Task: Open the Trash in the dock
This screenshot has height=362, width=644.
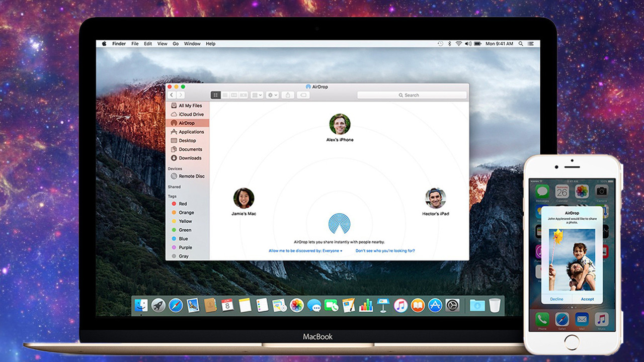Action: point(495,305)
